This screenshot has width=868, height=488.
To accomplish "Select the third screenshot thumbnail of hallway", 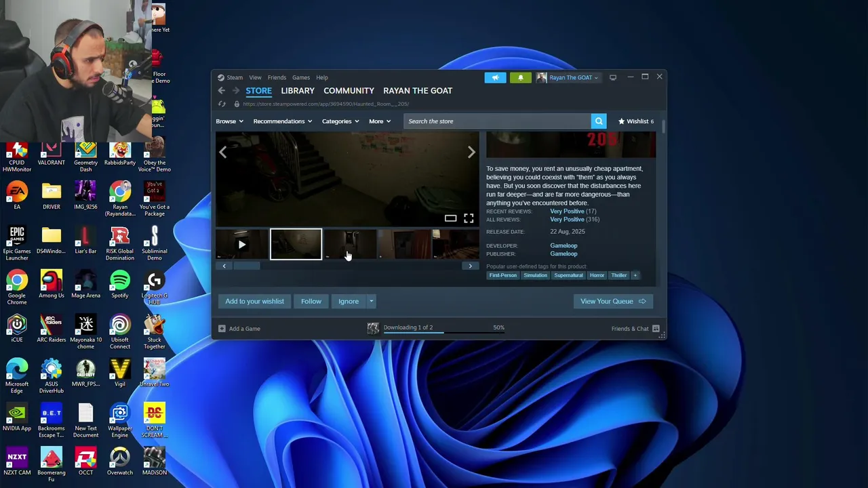I will (350, 245).
